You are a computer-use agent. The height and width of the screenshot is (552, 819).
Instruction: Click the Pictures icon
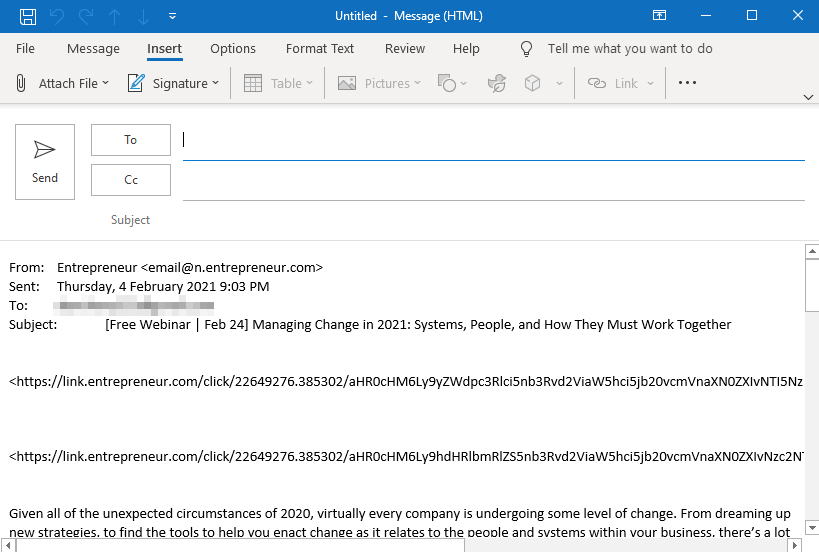pos(347,83)
